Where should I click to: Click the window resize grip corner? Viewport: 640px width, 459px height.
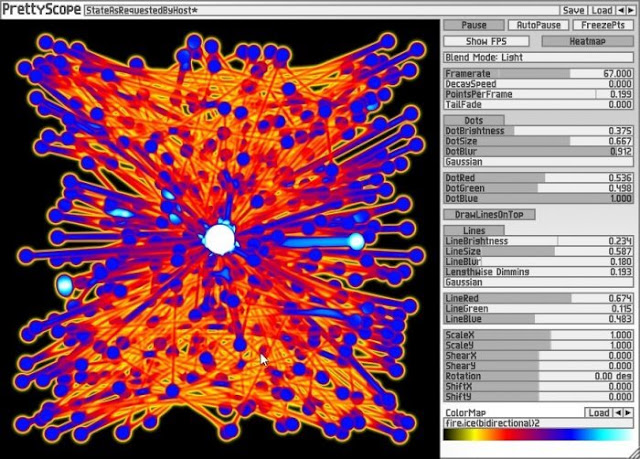click(x=635, y=453)
